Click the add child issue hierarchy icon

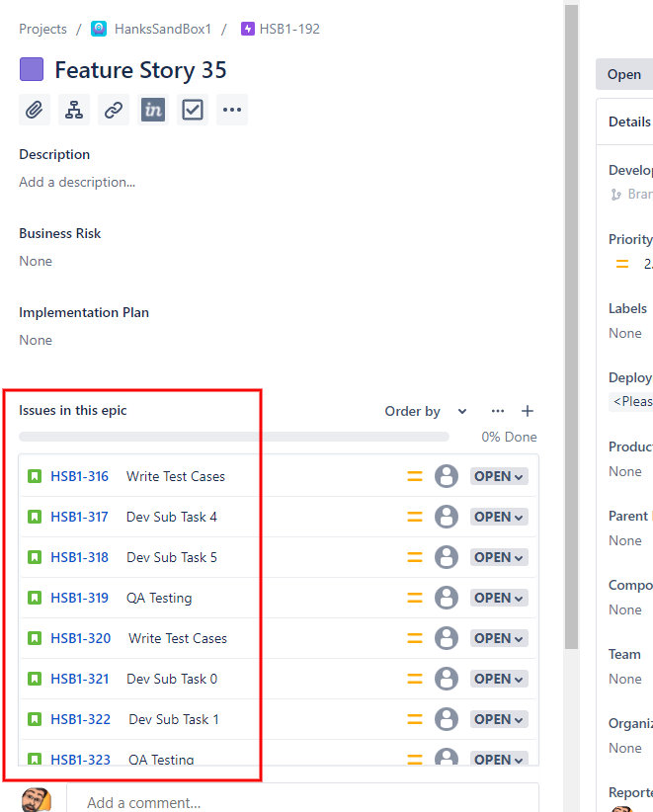73,110
